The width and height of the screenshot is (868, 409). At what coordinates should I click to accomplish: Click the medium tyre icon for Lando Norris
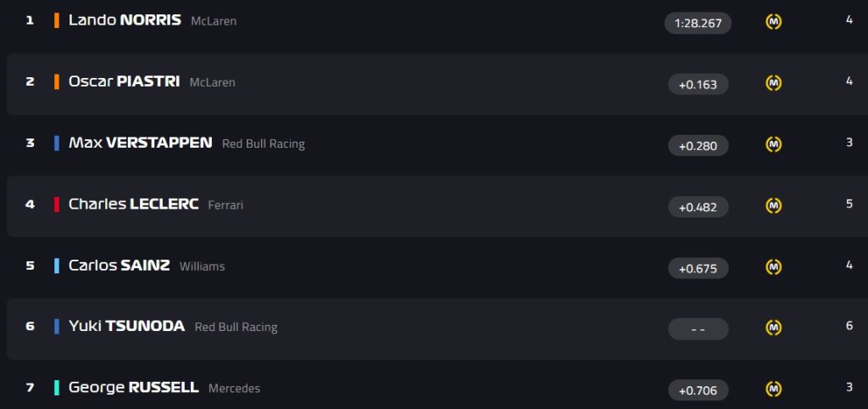coord(773,21)
